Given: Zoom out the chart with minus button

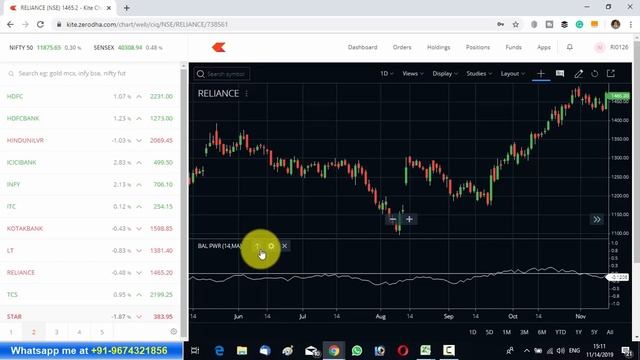Looking at the screenshot, I should coord(392,219).
